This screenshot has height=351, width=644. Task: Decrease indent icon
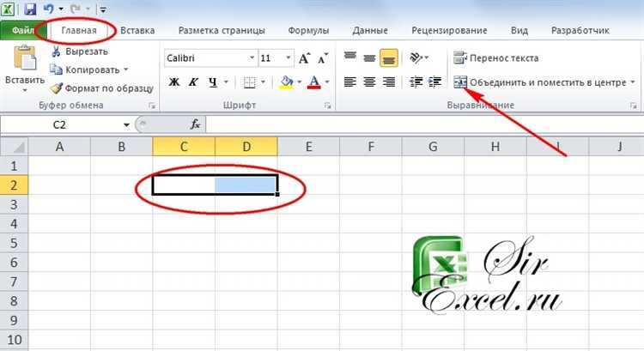pos(416,82)
